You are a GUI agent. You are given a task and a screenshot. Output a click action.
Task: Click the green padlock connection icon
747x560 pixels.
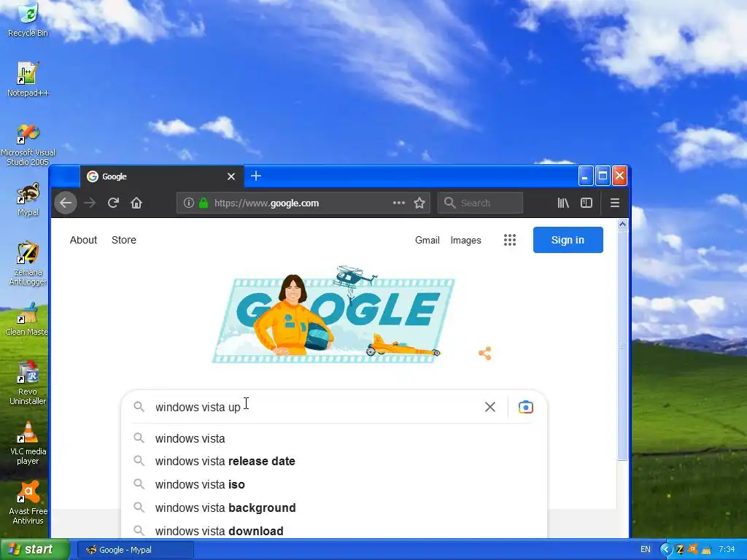tap(204, 203)
